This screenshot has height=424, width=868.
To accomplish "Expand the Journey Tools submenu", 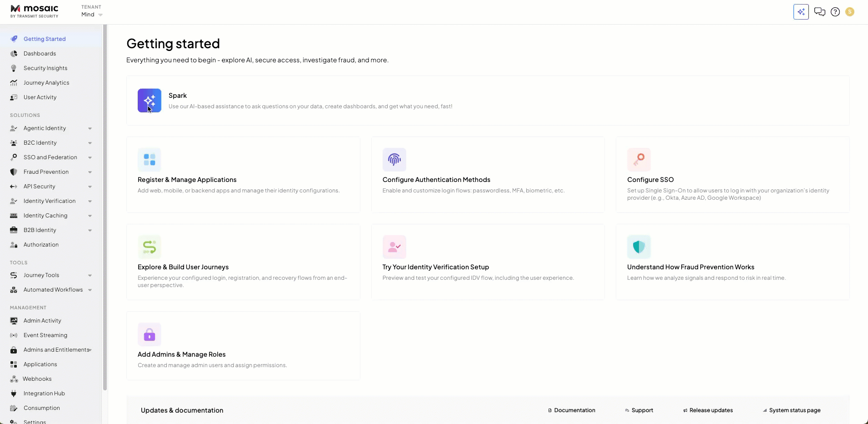I will click(90, 276).
